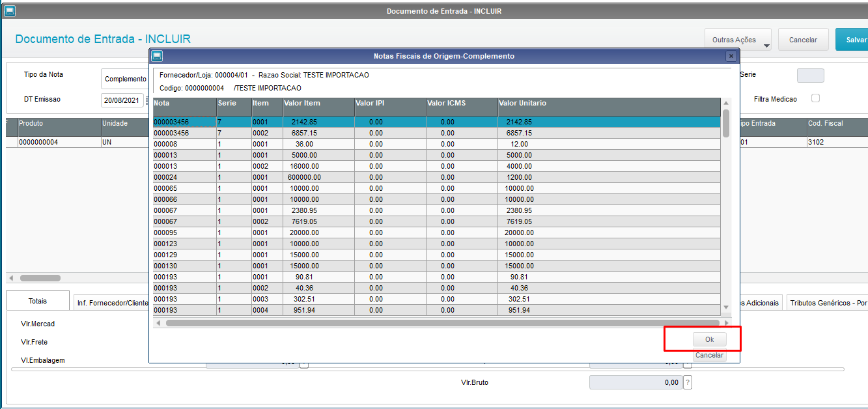868x409 pixels.
Task: Open the Tributos Genéricos tab
Action: [x=826, y=303]
